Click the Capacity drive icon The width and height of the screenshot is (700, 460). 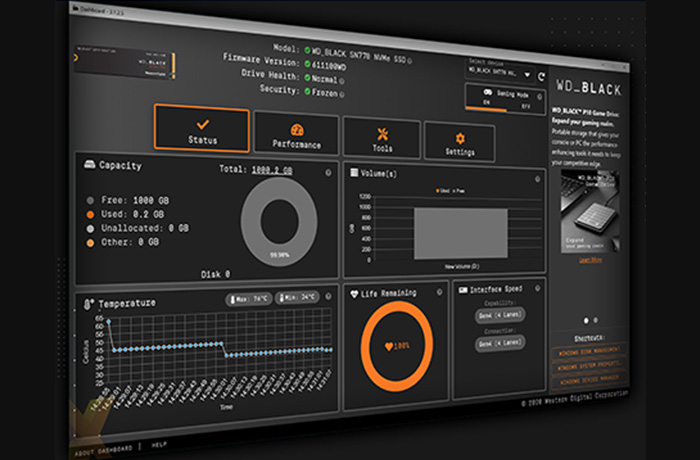[x=90, y=164]
